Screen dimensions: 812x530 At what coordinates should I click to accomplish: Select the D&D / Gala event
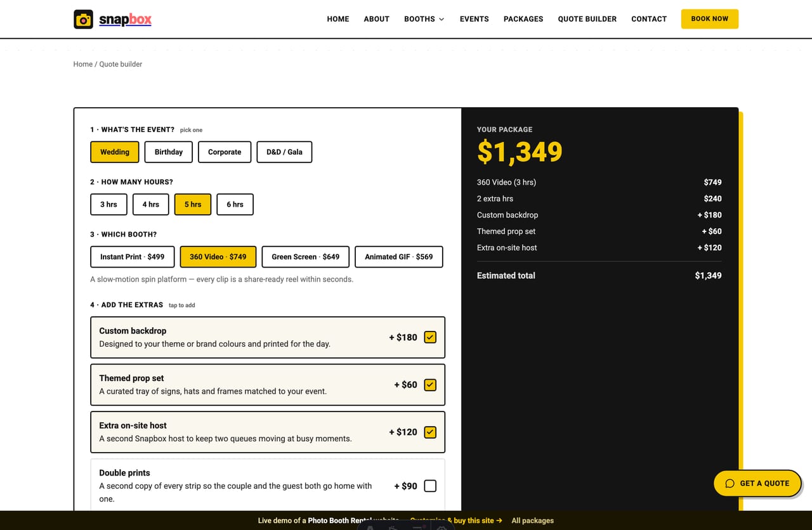pyautogui.click(x=284, y=152)
